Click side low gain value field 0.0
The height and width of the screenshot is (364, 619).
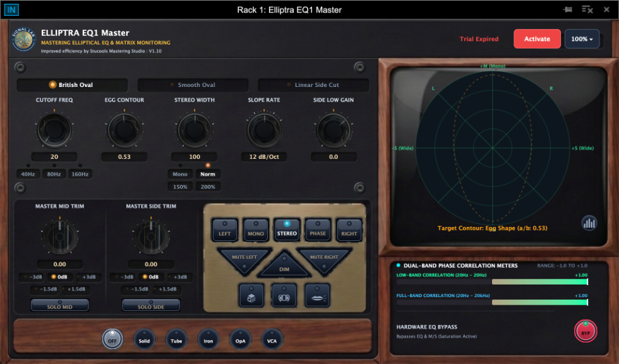click(334, 156)
